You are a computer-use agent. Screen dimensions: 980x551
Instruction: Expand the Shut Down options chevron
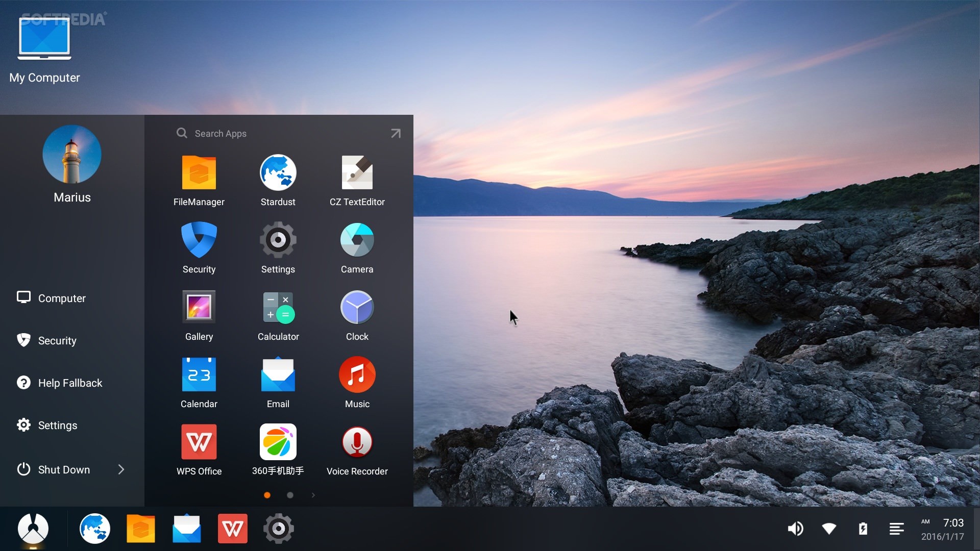[x=121, y=469]
